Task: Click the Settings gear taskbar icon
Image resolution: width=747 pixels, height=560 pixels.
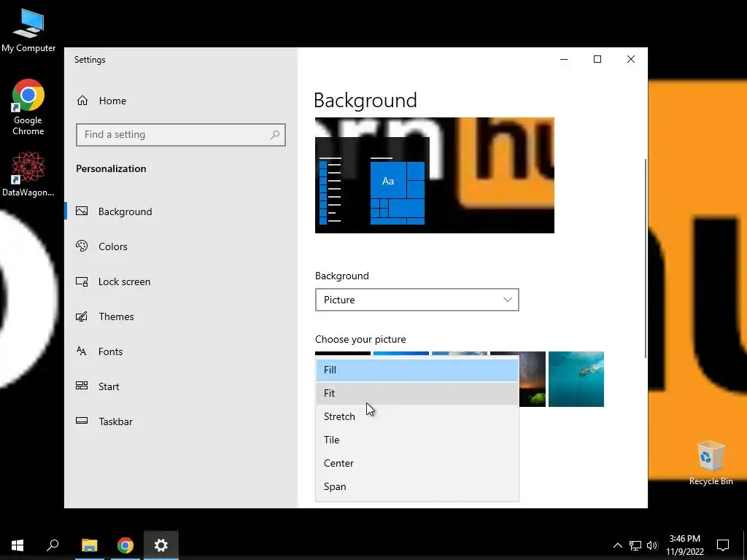Action: tap(161, 545)
